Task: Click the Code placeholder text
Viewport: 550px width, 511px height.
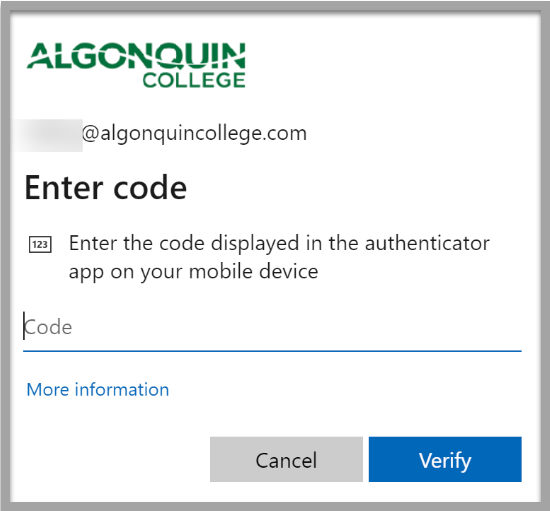Action: [x=48, y=328]
